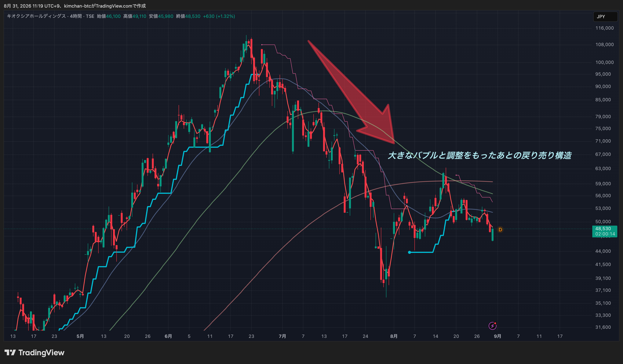Click the 95,000 price axis label
Screen dimensions: 623x364
pyautogui.click(x=603, y=75)
